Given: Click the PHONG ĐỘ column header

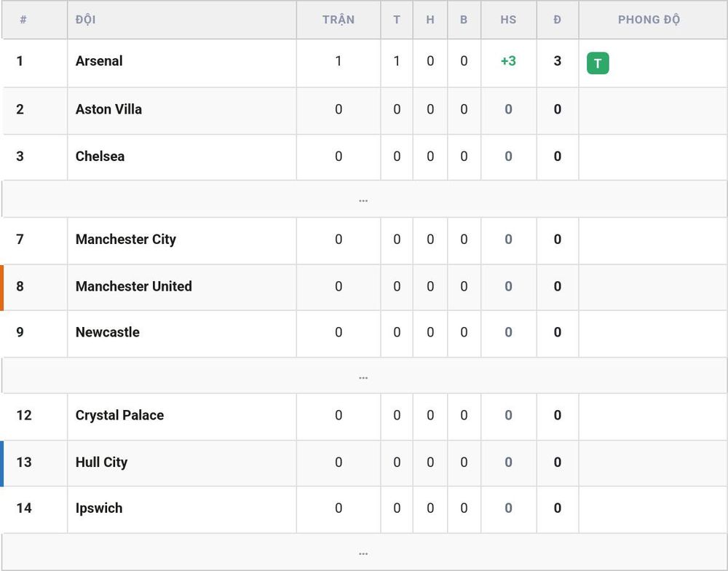Looking at the screenshot, I should (x=649, y=20).
